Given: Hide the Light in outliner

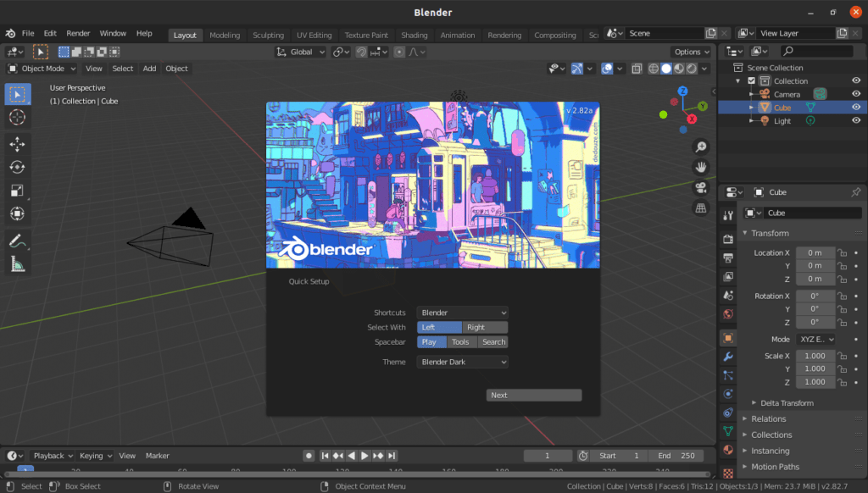Looking at the screenshot, I should tap(856, 120).
